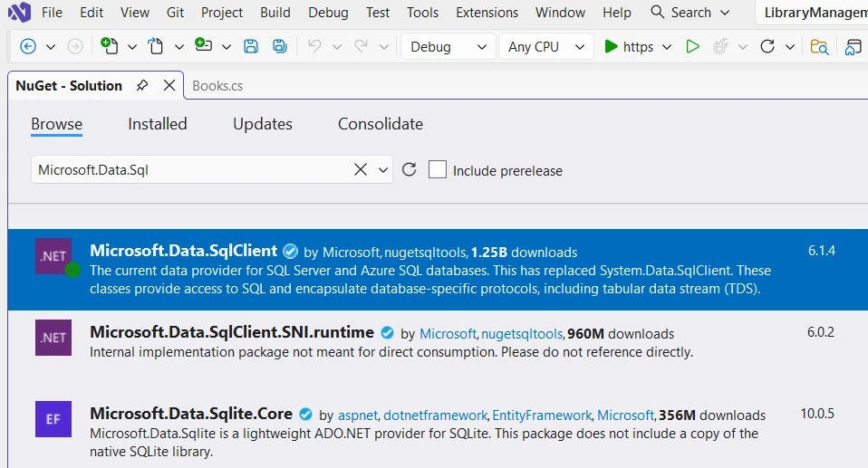Screen dimensions: 868x468
Task: Click the Redo arrow icon
Action: point(361,46)
